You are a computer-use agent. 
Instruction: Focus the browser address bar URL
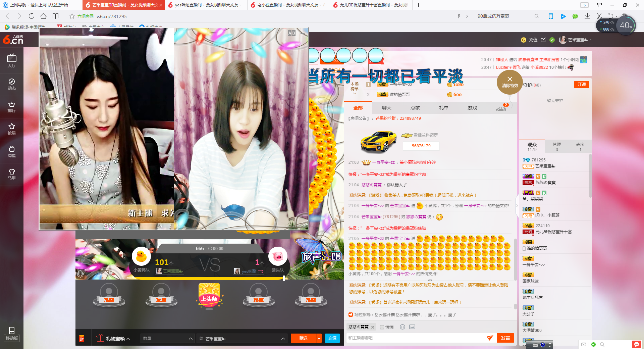(x=112, y=16)
